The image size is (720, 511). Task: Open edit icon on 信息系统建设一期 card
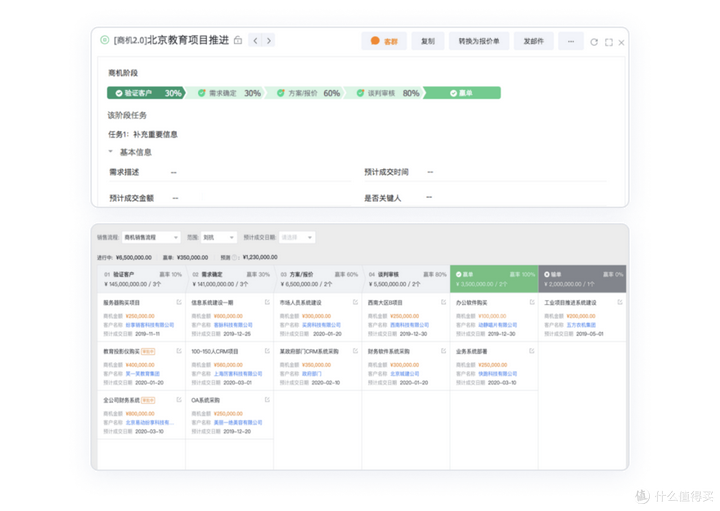click(267, 302)
